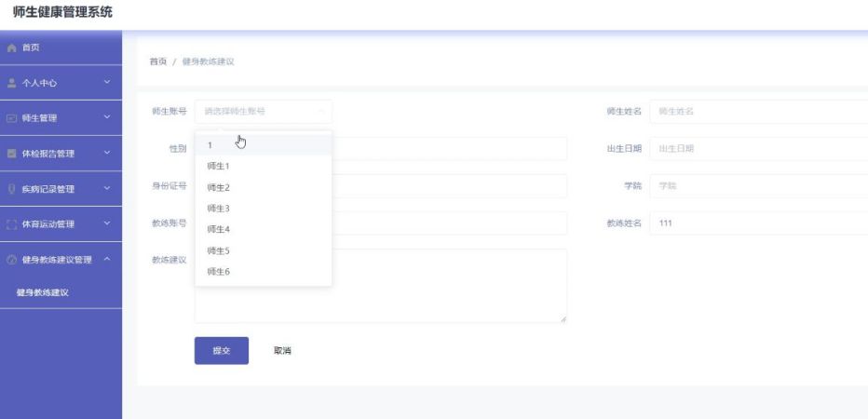
Task: Open 首页 in the sidebar menu
Action: click(x=61, y=47)
